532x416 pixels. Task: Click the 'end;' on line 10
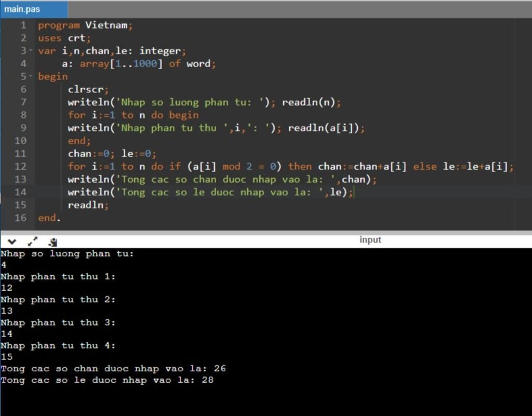[79, 141]
